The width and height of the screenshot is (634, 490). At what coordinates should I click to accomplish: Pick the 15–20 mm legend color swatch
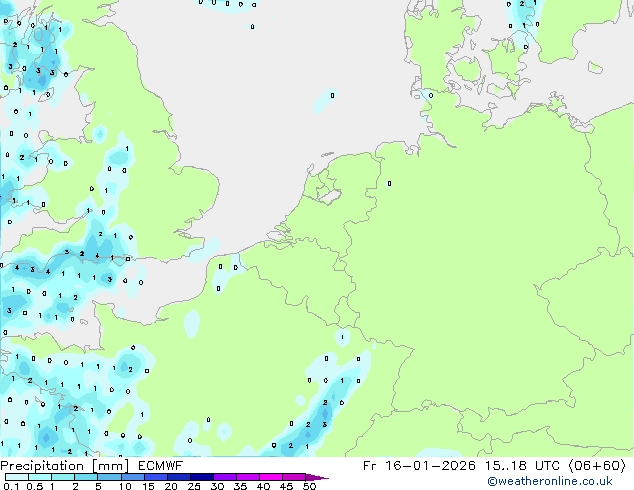(x=155, y=477)
